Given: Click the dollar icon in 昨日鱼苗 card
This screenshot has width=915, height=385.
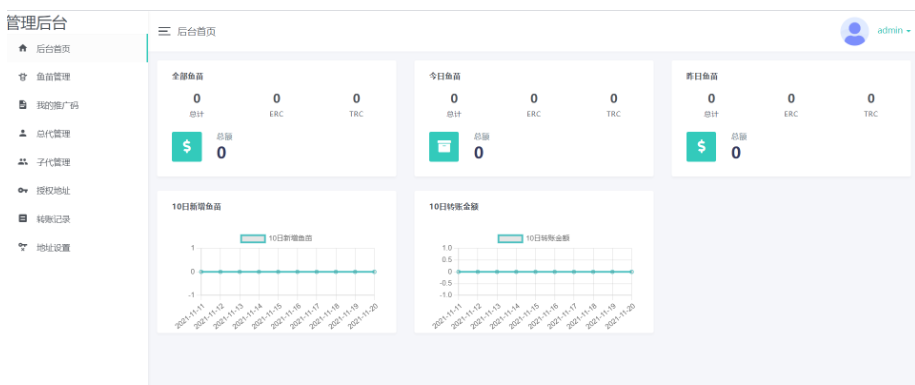Looking at the screenshot, I should [x=701, y=146].
